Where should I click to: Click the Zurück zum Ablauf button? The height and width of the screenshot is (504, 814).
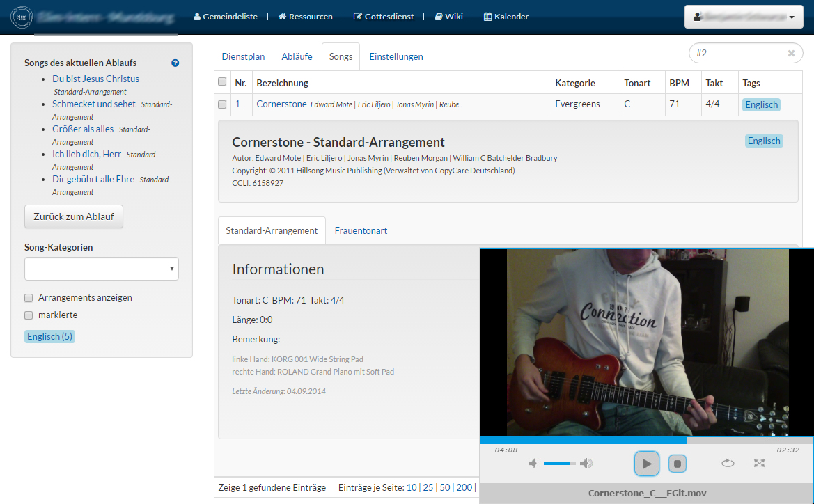[74, 216]
